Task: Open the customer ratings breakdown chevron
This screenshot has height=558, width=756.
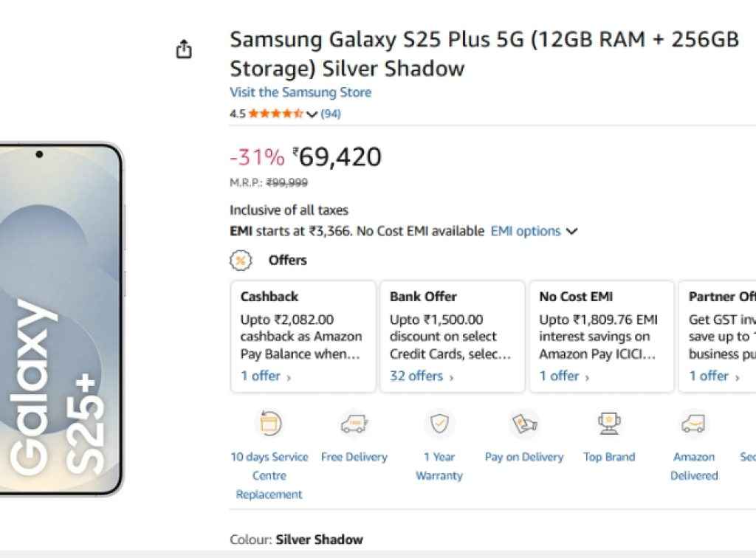Action: [x=312, y=114]
